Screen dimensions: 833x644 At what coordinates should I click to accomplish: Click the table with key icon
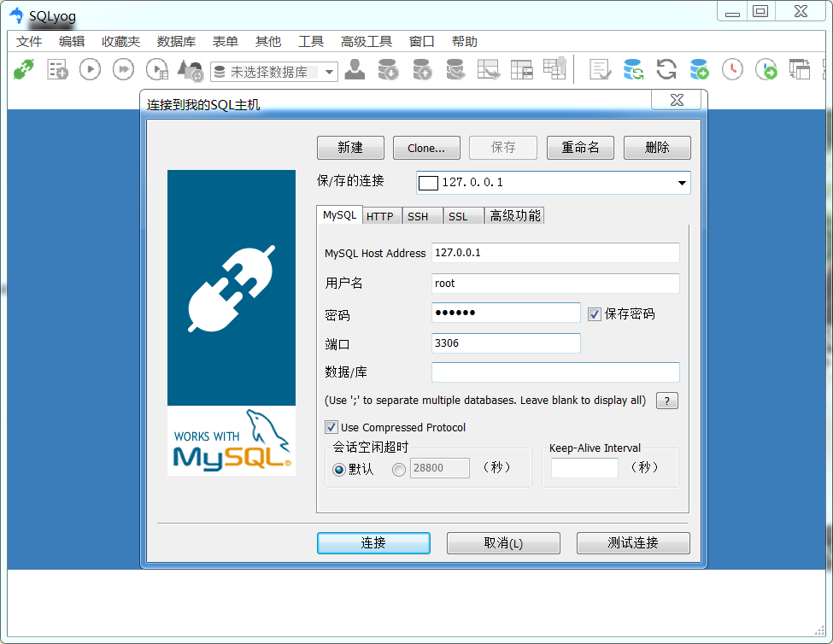point(555,68)
